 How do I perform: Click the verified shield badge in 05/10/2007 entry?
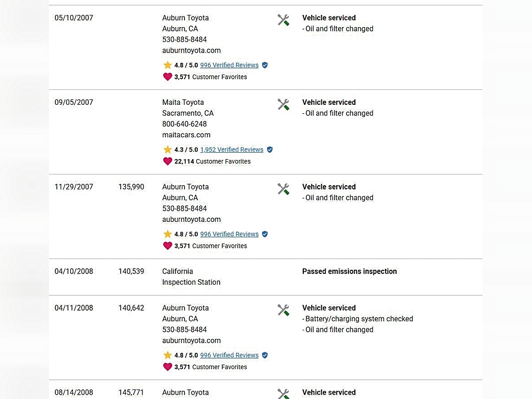click(x=265, y=65)
